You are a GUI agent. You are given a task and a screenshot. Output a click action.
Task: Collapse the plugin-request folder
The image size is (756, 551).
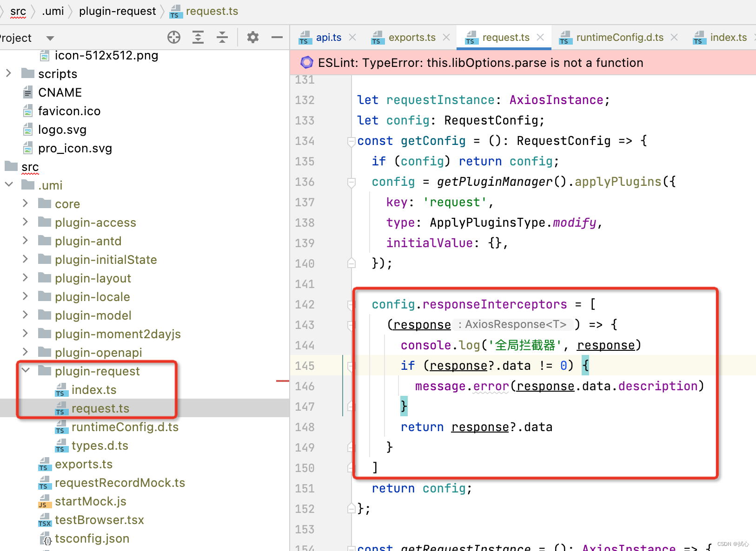[x=26, y=370]
